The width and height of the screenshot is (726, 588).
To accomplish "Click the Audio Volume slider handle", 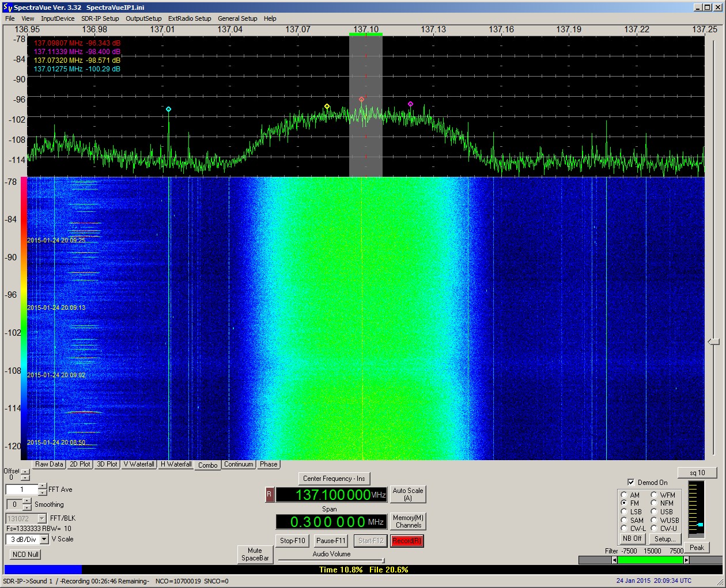I will coord(383,560).
